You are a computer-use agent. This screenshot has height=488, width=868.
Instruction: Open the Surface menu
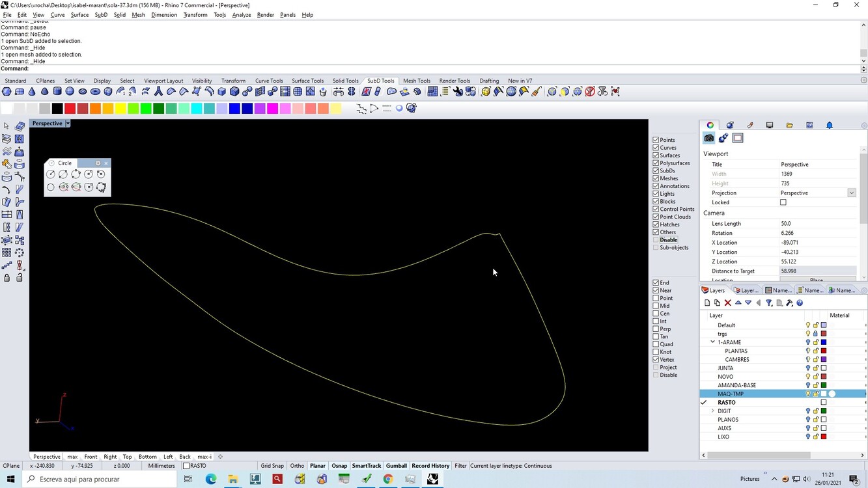(x=79, y=15)
